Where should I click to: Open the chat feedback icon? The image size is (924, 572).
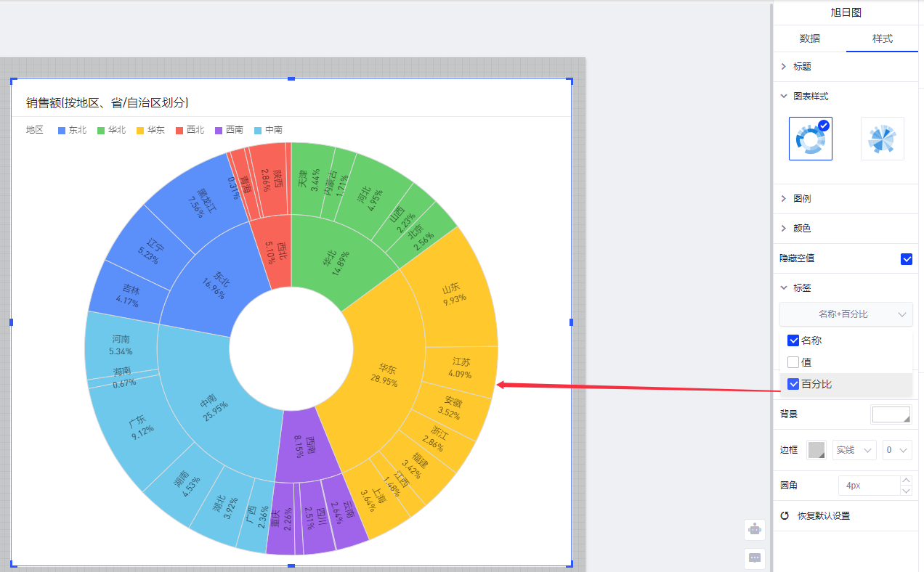(x=755, y=557)
